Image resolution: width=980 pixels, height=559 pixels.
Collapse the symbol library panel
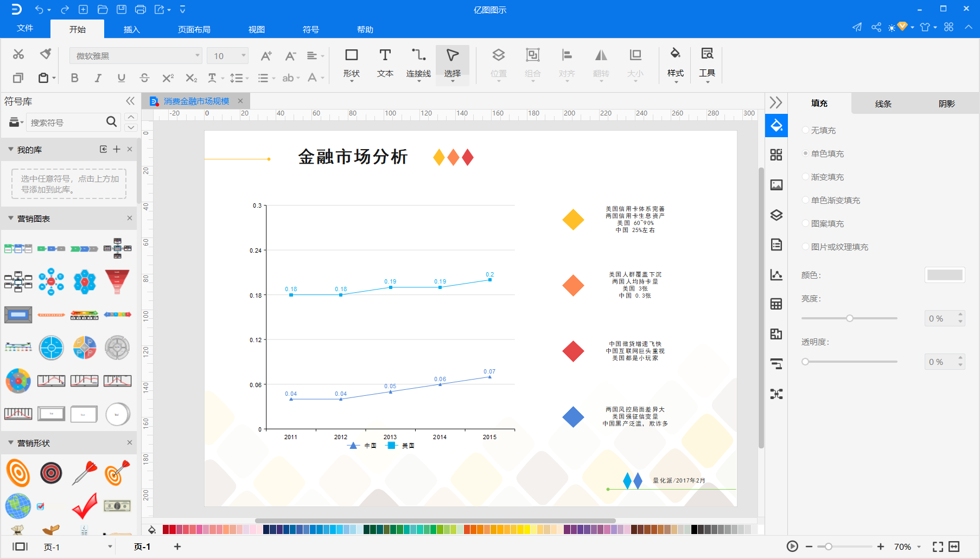click(x=130, y=101)
